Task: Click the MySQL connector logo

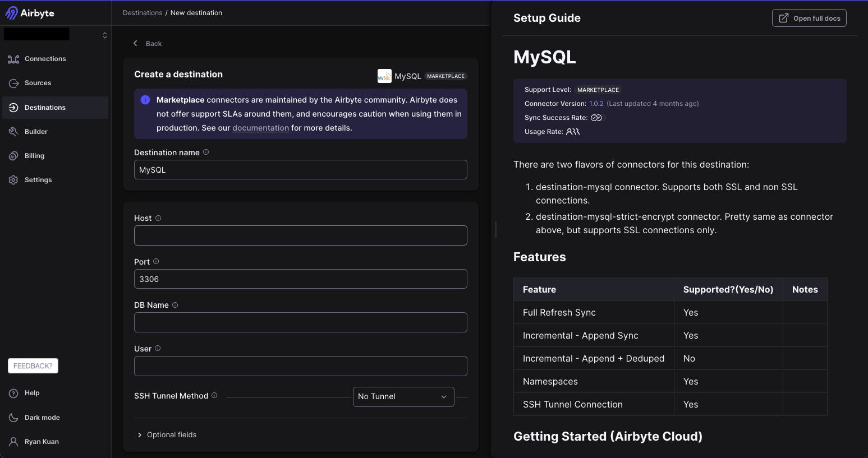Action: click(384, 76)
